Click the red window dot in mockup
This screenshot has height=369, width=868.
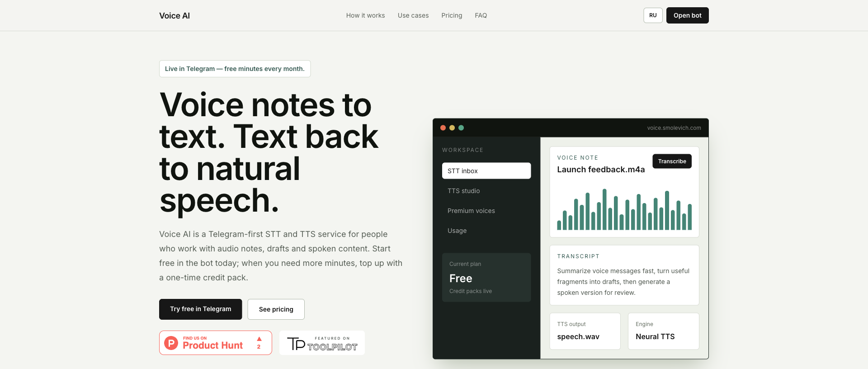[x=443, y=128]
